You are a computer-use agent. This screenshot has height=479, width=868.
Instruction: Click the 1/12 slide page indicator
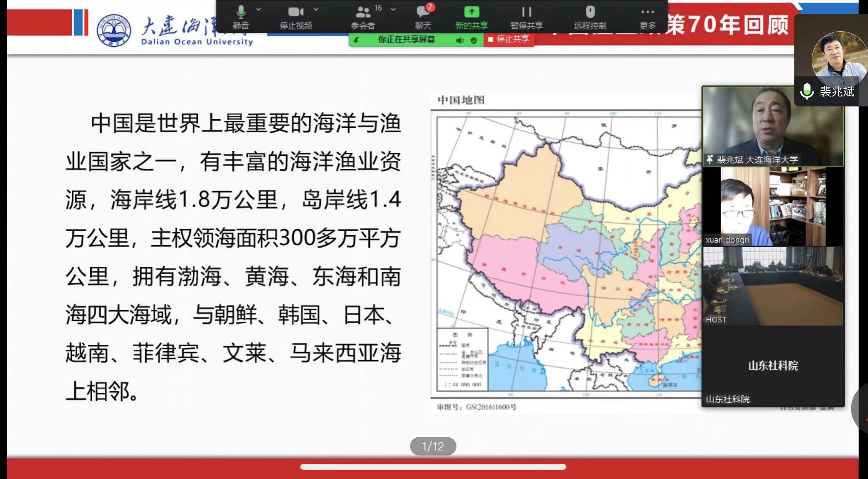click(x=433, y=446)
